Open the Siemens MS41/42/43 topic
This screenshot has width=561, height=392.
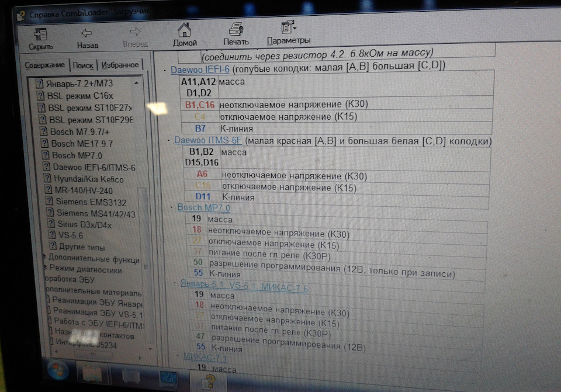96,213
